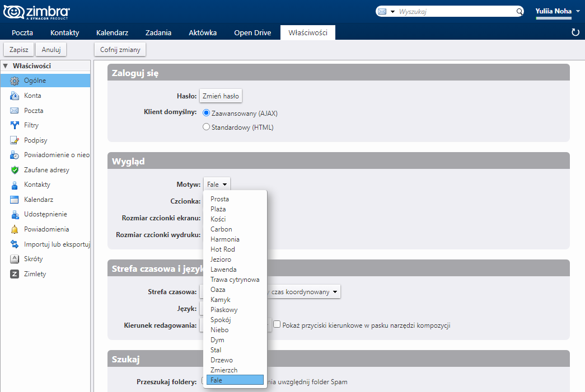Click into the Wyszukaj search field
The width and height of the screenshot is (585, 392).
[x=456, y=11]
